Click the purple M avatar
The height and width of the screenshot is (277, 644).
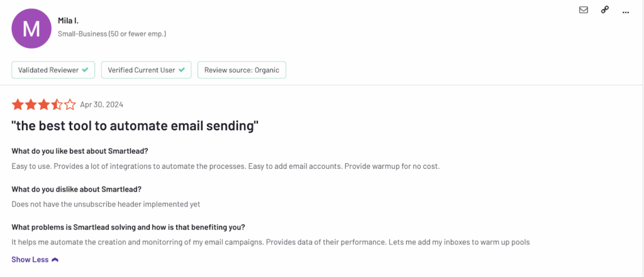click(31, 28)
